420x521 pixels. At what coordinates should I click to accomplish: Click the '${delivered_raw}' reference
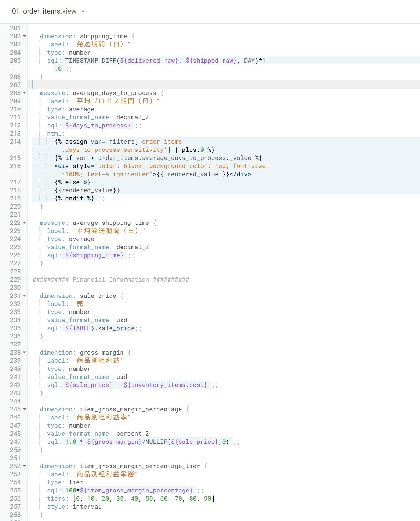[x=149, y=60]
